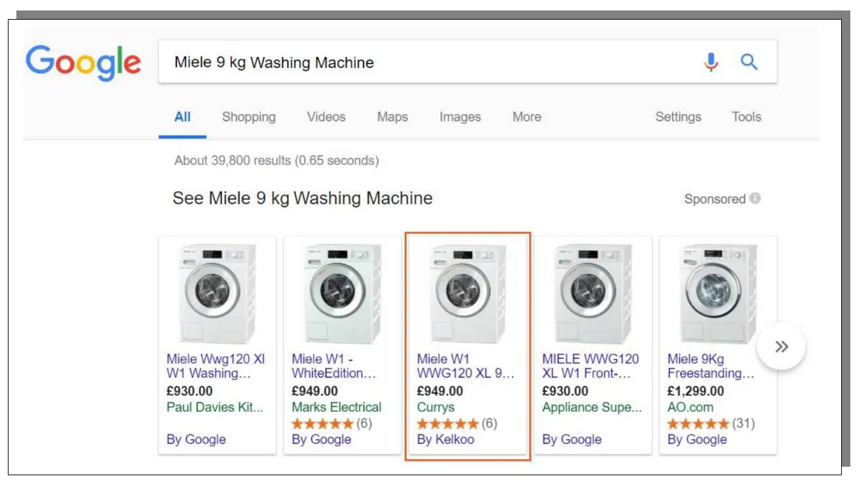Viewport: 868px width, 489px height.
Task: Select the All tab
Action: point(183,117)
